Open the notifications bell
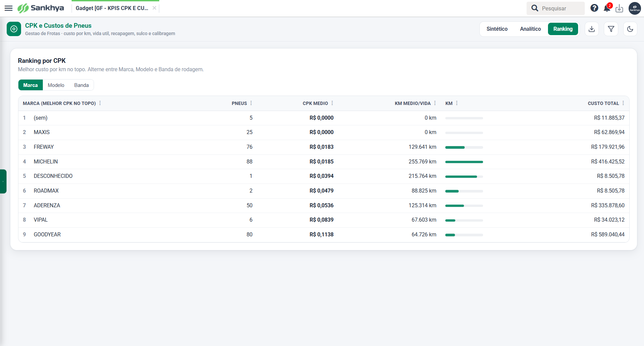 (607, 8)
